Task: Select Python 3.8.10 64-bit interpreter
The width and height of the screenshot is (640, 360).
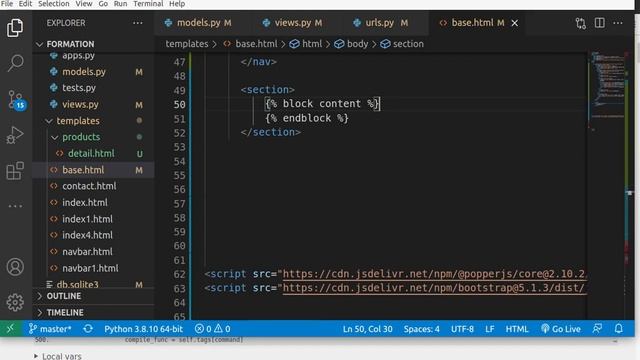Action: [143, 329]
